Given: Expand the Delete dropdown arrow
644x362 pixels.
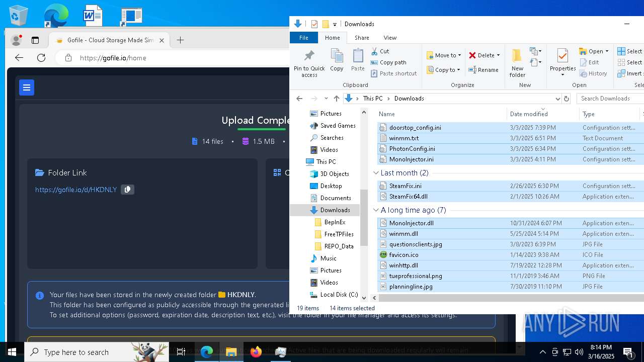Looking at the screenshot, I should coord(498,55).
